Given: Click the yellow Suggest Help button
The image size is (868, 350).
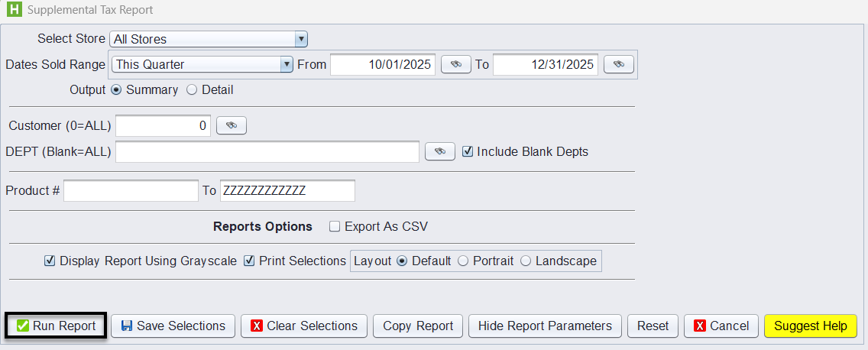Looking at the screenshot, I should 810,326.
